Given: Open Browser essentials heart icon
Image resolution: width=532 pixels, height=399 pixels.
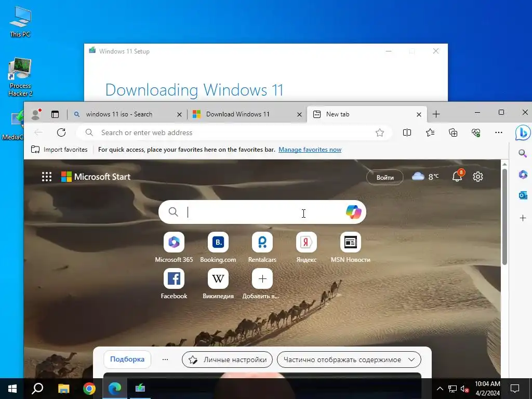Looking at the screenshot, I should pos(476,132).
